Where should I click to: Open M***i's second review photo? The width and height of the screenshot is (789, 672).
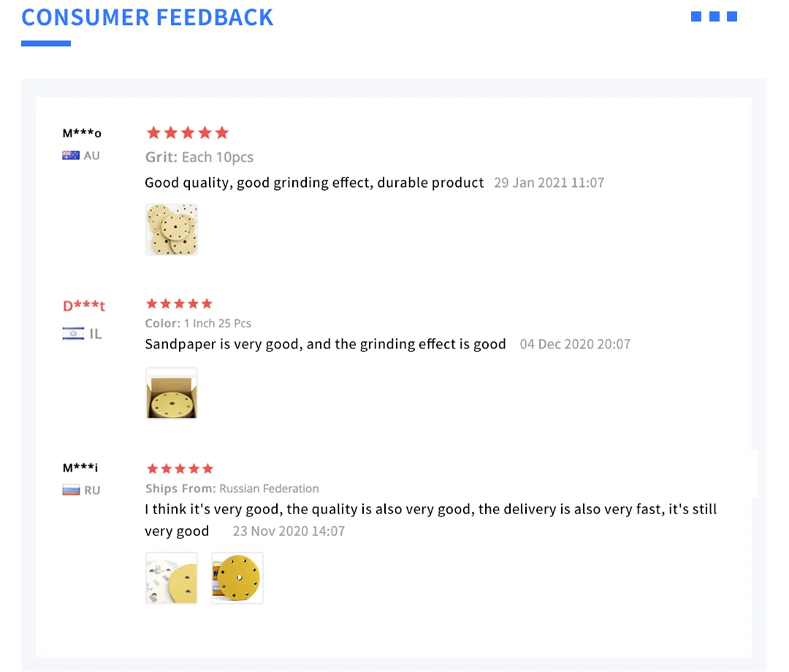[x=237, y=578]
